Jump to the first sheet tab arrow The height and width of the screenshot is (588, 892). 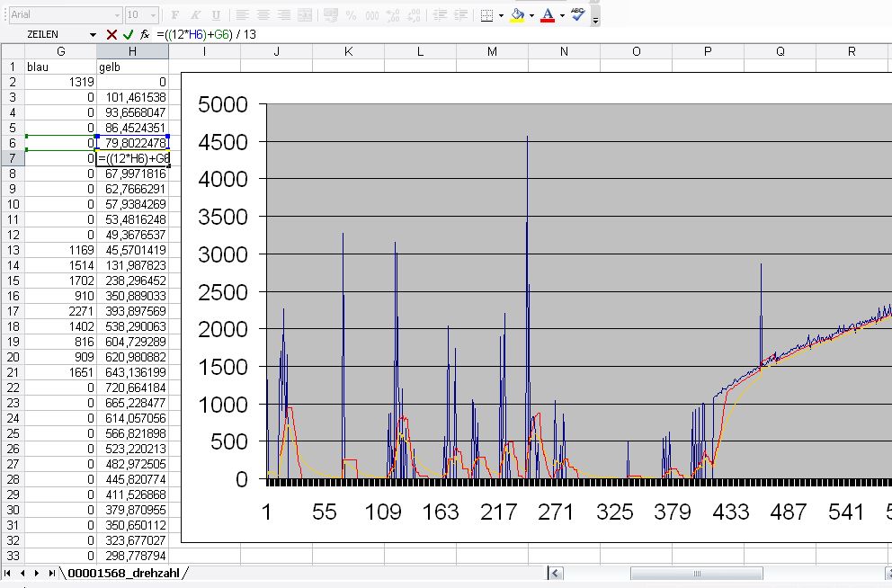click(x=8, y=573)
